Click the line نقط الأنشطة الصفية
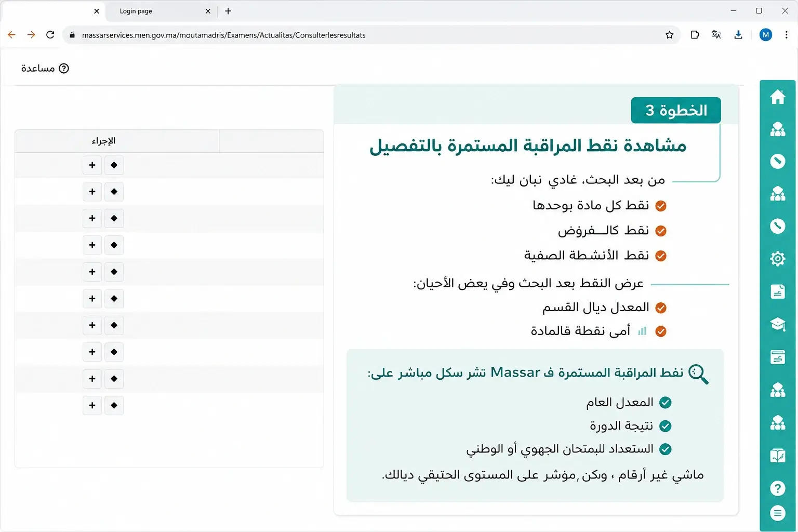The height and width of the screenshot is (532, 798). tap(587, 255)
